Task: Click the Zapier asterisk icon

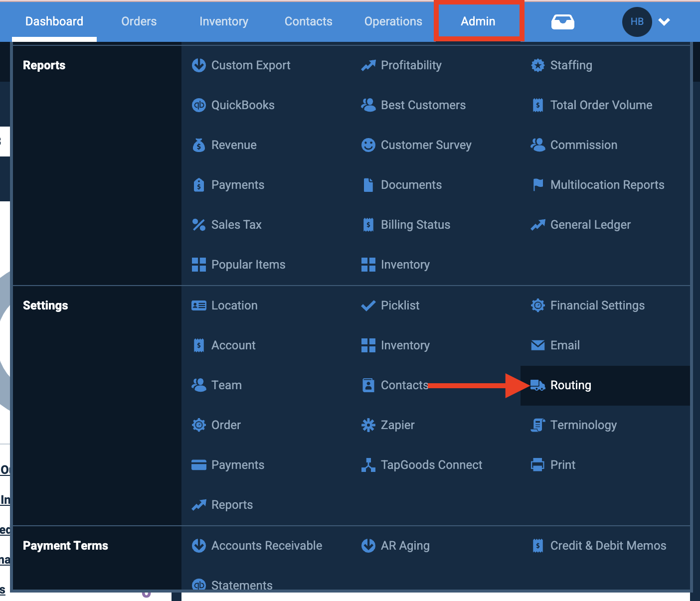Action: (x=368, y=425)
